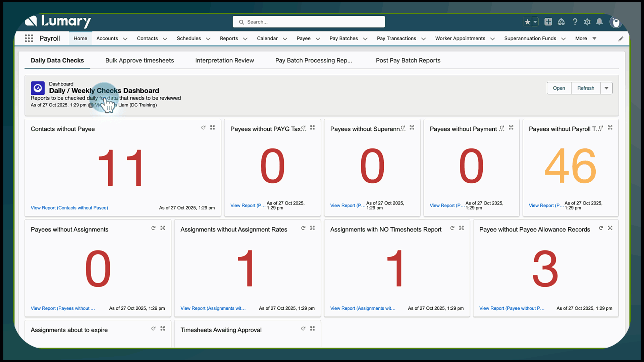Open the App Launcher grid icon
This screenshot has width=644, height=362.
(29, 38)
